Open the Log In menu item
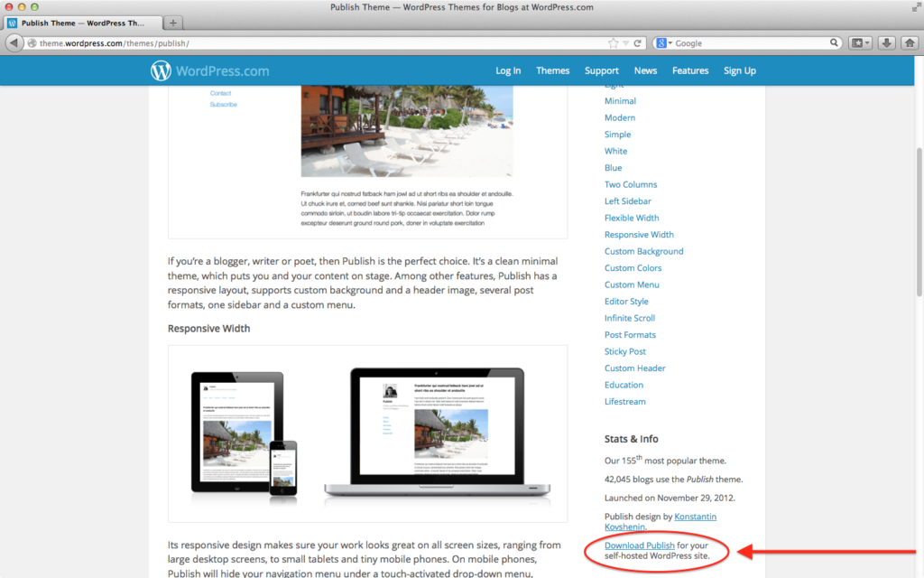Viewport: 924px width, 578px height. coord(508,70)
